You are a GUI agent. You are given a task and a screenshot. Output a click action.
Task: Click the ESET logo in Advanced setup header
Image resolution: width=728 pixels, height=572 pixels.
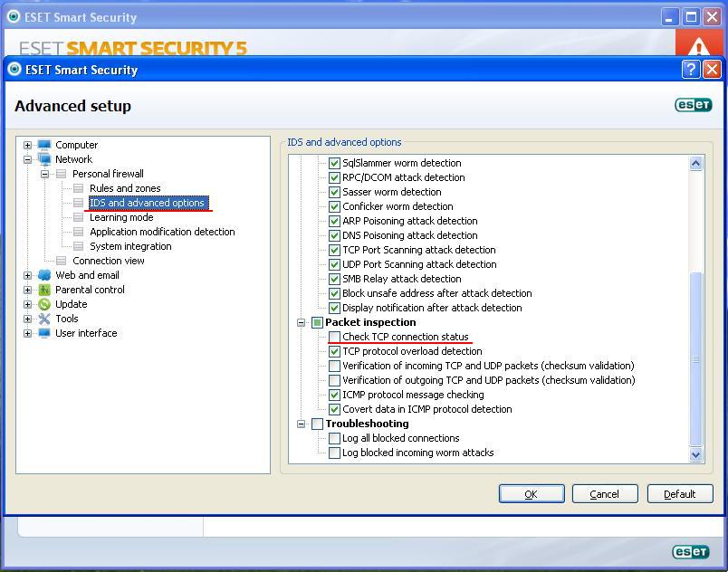coord(694,105)
